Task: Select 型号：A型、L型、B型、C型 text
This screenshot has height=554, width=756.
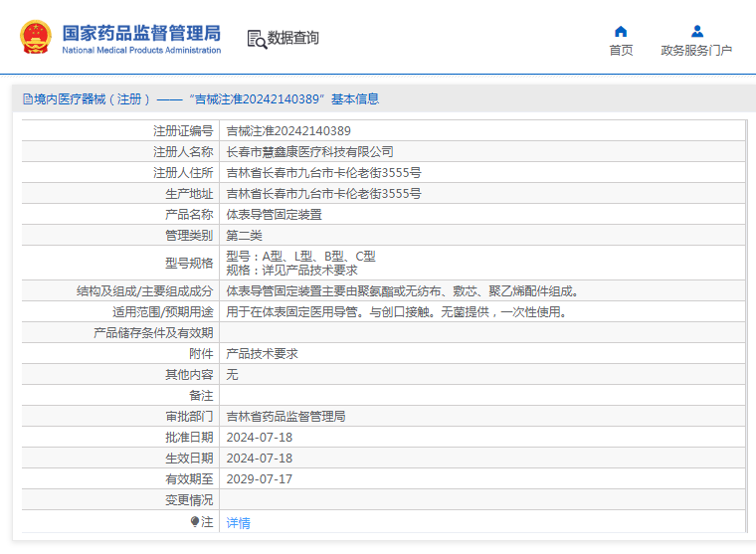Action: [x=300, y=257]
